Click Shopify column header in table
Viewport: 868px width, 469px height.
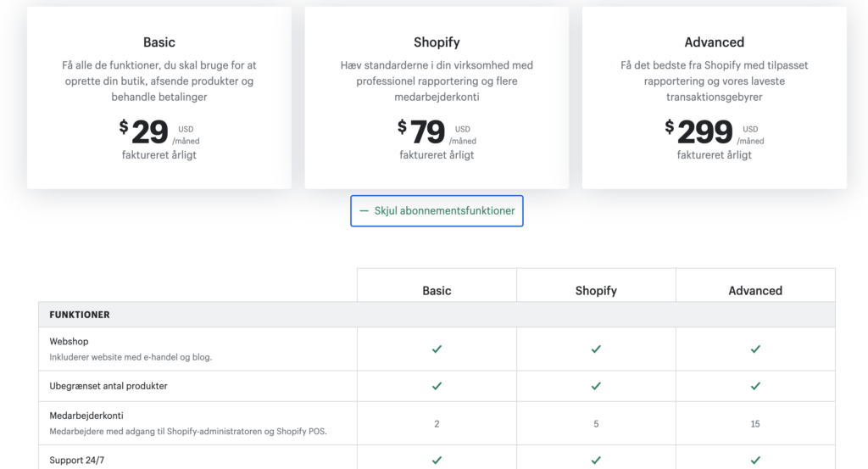(x=596, y=291)
